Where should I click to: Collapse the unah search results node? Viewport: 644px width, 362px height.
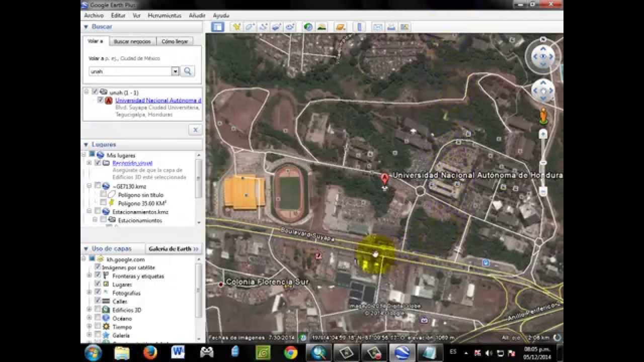pos(86,92)
